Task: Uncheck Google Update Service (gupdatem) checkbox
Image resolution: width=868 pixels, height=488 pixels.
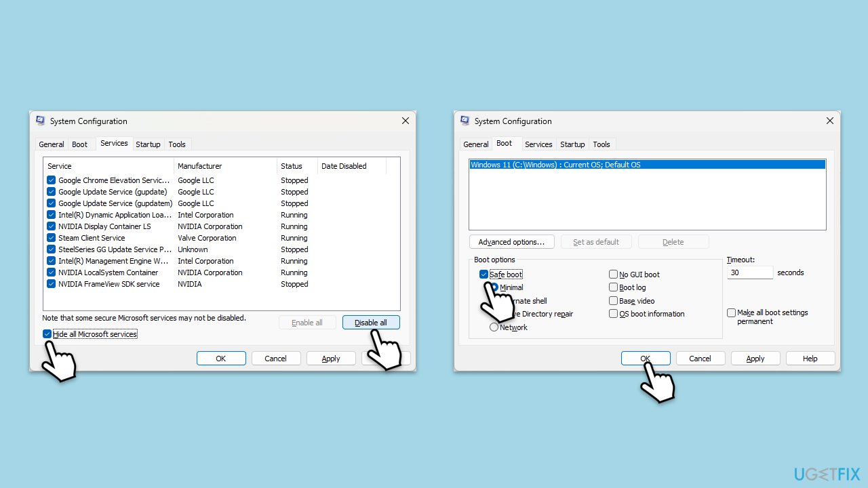Action: [x=52, y=203]
